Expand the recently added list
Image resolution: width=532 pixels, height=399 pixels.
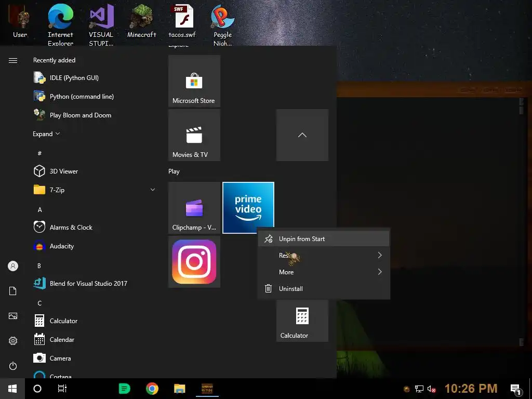pos(46,134)
